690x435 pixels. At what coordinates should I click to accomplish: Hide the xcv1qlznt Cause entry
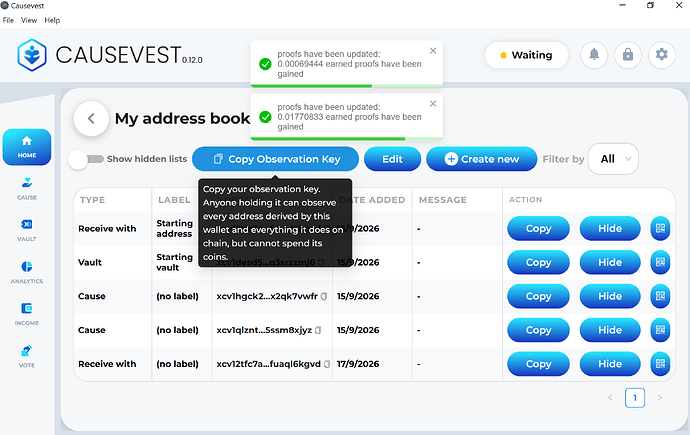click(610, 330)
